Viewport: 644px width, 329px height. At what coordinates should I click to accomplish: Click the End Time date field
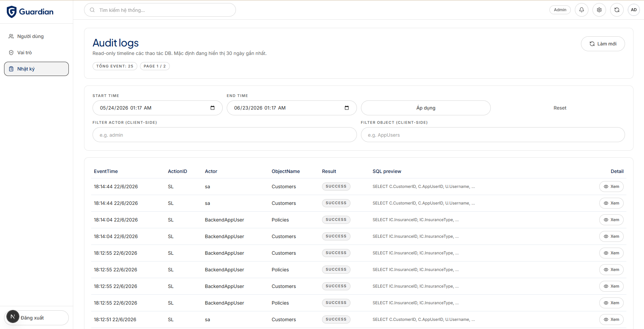(291, 108)
